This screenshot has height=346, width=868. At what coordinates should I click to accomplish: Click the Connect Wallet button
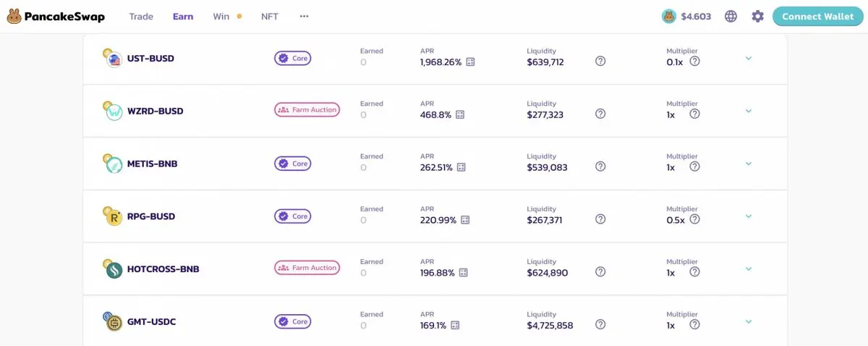(x=817, y=16)
